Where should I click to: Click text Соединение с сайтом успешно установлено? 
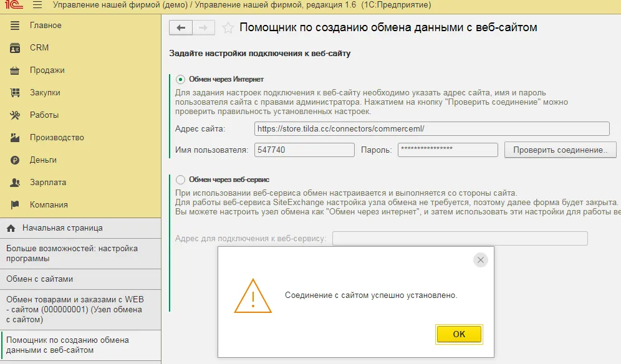(371, 295)
